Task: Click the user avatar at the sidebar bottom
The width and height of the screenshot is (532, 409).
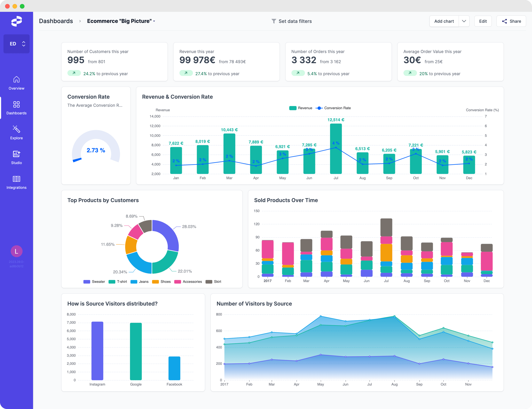Action: coord(16,251)
